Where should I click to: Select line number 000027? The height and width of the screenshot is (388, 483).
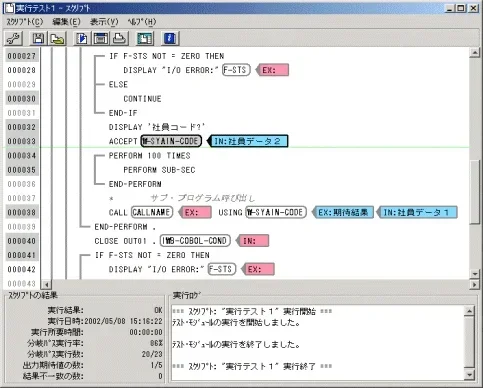click(22, 56)
